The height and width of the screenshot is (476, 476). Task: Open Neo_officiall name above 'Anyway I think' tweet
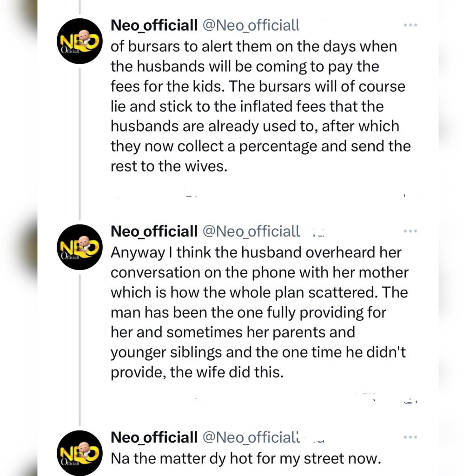154,231
